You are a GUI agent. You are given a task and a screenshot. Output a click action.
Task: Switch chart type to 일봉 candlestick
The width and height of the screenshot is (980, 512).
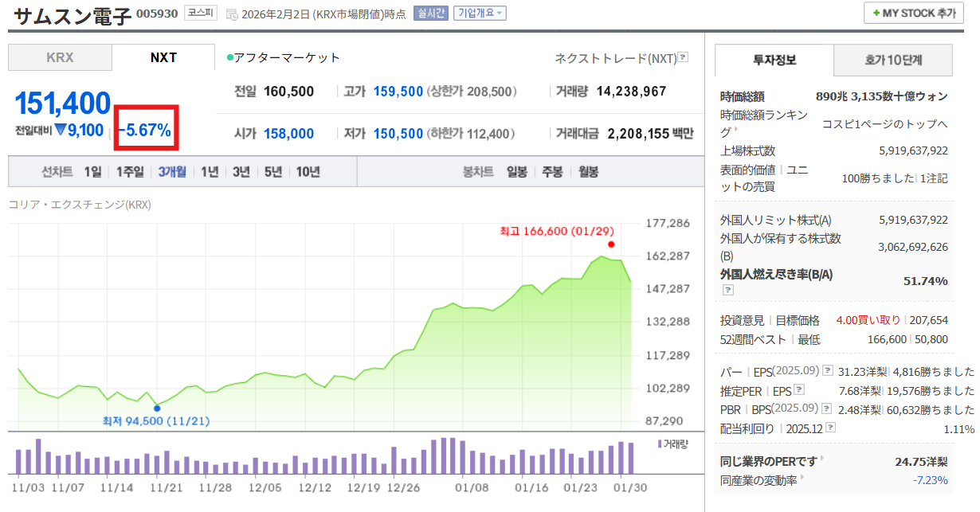click(x=517, y=171)
